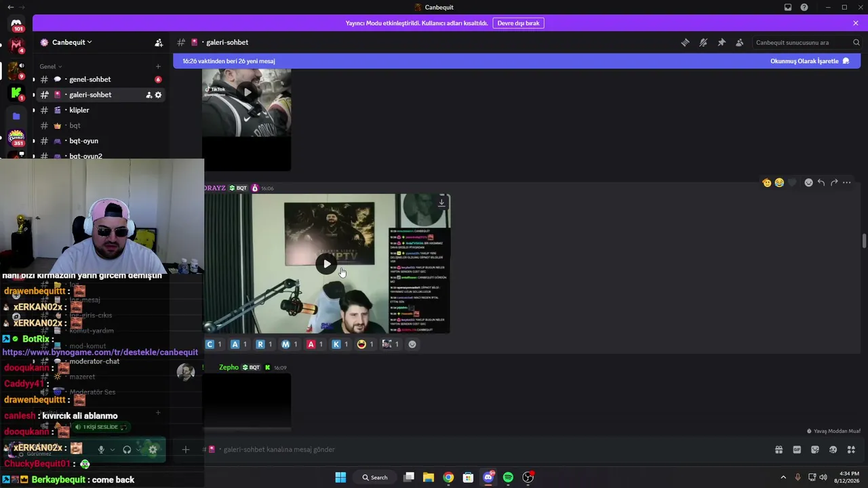Collapse the Genel channel category
868x488 pixels.
(51, 66)
